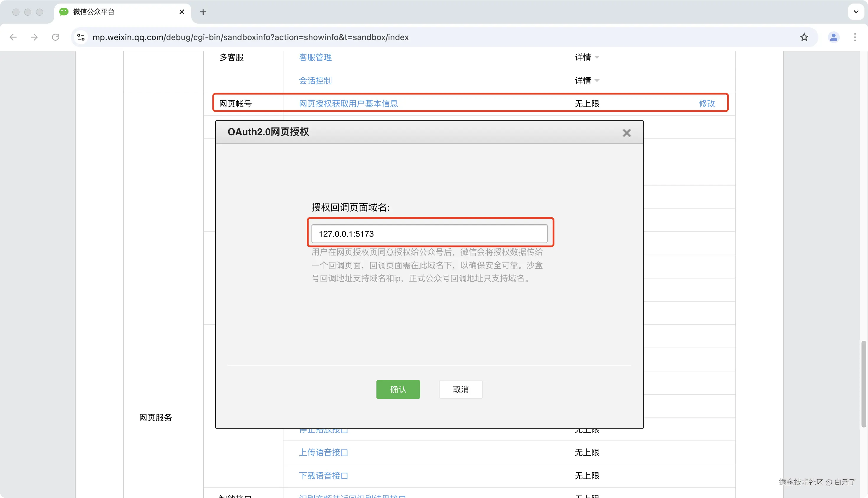Open site information icon in address bar
Image resolution: width=868 pixels, height=498 pixels.
pos(81,37)
